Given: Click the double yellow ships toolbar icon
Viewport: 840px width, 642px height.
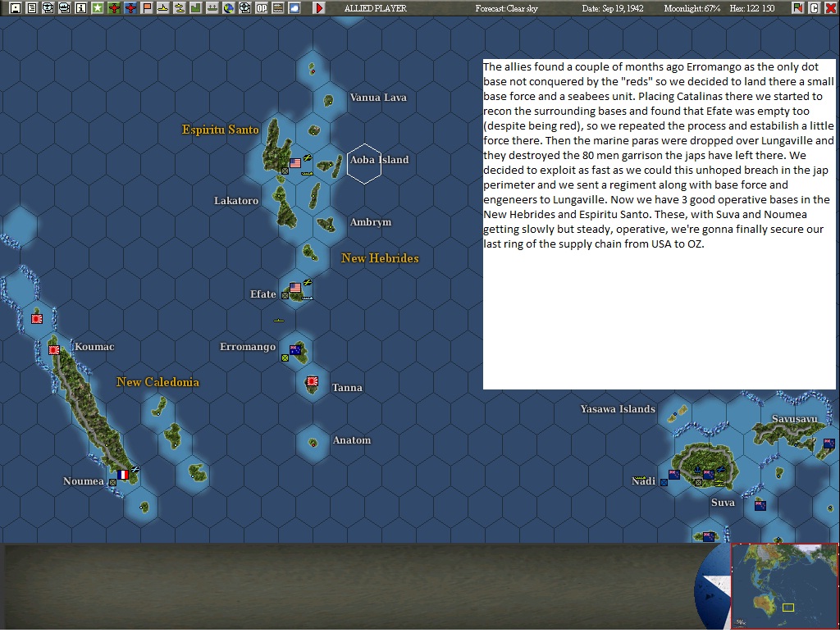Looking at the screenshot, I should coord(180,8).
